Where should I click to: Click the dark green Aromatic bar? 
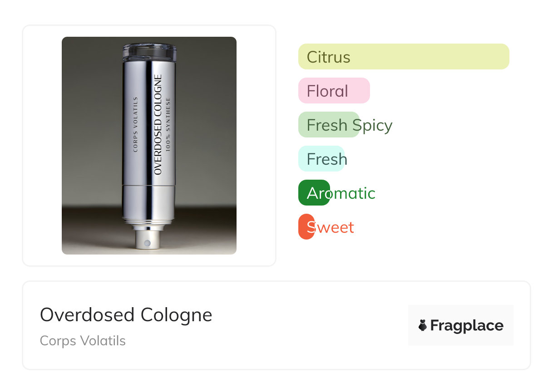[x=314, y=193]
